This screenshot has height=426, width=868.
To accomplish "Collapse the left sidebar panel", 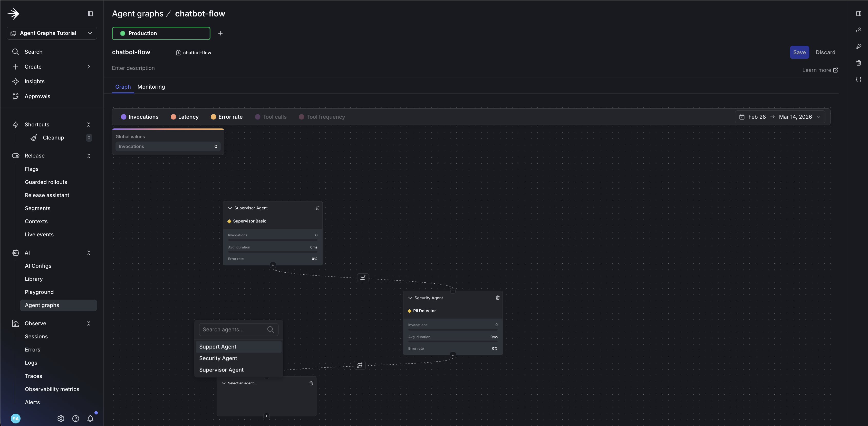I will [90, 14].
